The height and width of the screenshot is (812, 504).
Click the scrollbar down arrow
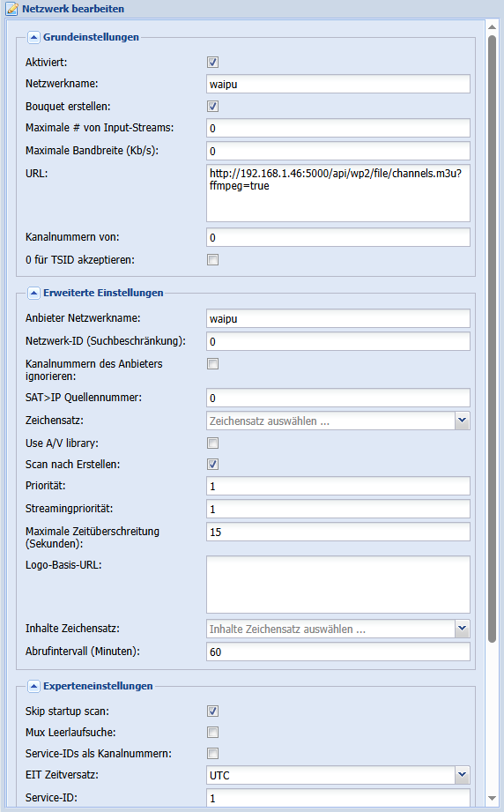492,799
